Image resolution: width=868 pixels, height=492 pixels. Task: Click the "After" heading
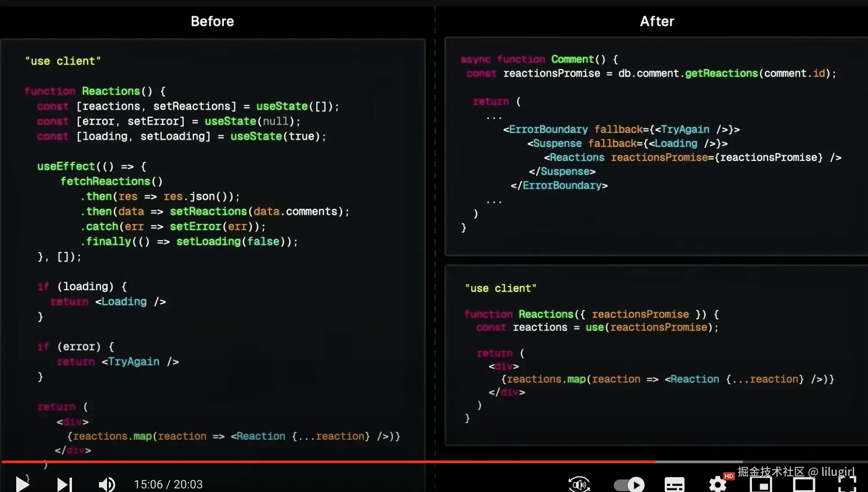(657, 21)
